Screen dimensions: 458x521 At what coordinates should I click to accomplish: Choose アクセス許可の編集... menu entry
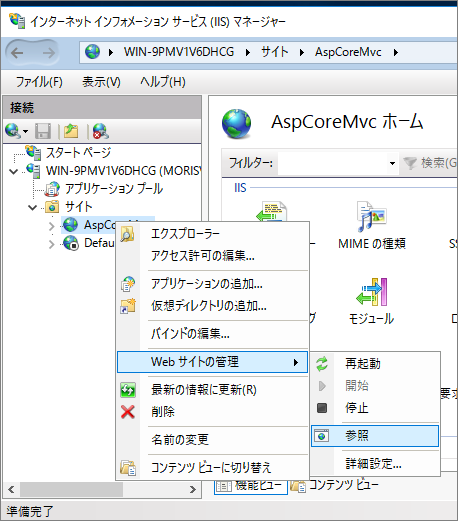point(212,256)
